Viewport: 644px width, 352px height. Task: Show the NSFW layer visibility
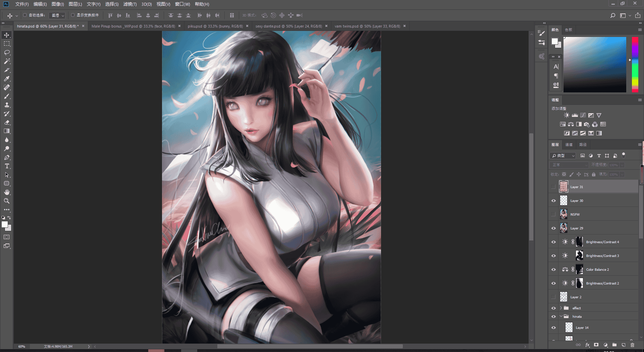(553, 215)
